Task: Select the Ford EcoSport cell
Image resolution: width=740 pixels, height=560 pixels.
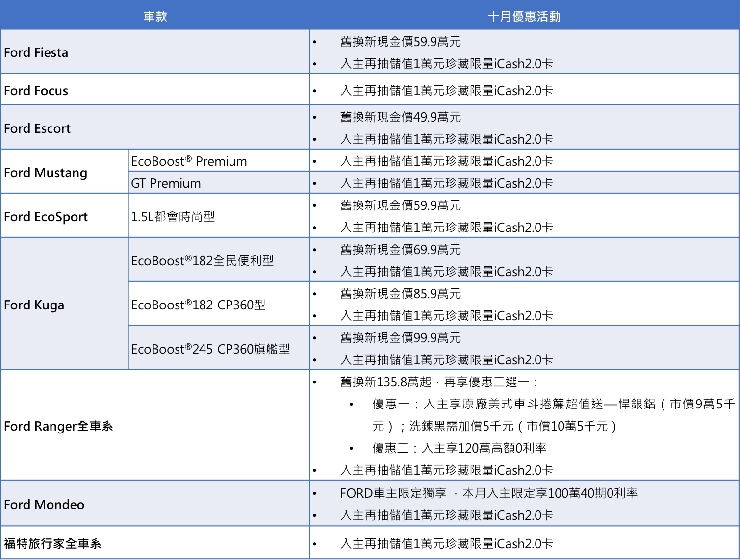Action: [65, 216]
